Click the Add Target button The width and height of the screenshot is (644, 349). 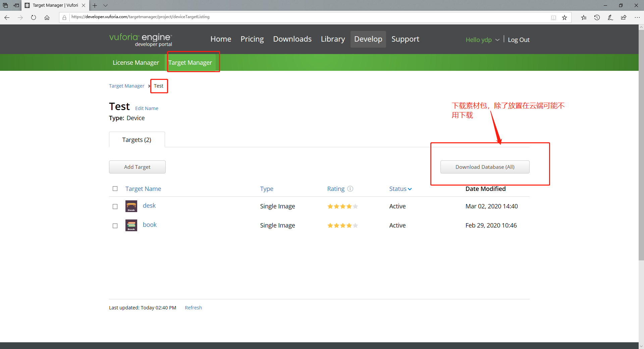click(137, 167)
